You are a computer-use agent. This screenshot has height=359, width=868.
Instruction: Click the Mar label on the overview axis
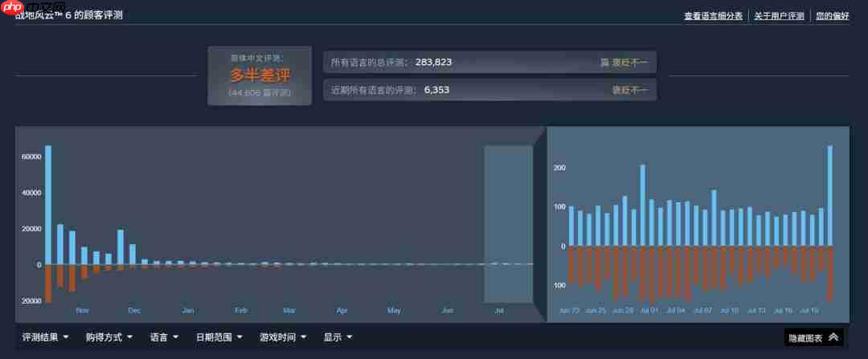[x=289, y=311]
